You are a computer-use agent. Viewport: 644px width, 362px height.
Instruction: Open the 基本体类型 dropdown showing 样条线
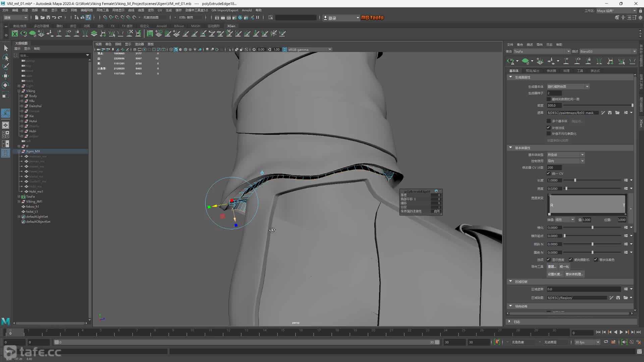[566, 155]
